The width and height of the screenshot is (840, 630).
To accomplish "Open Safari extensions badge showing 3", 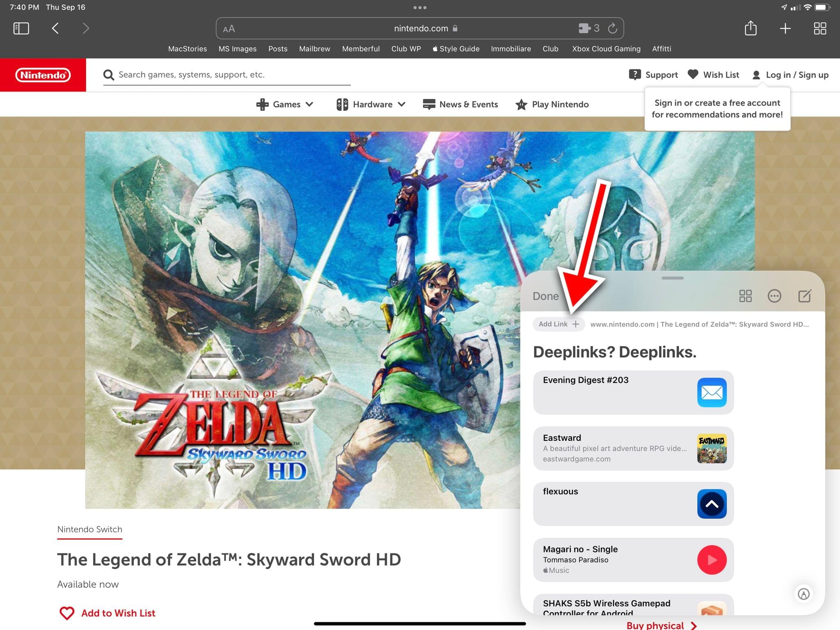I will click(589, 28).
